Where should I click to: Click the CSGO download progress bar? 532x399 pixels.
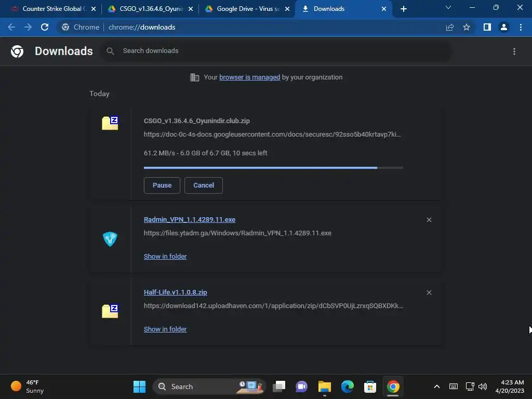273,168
